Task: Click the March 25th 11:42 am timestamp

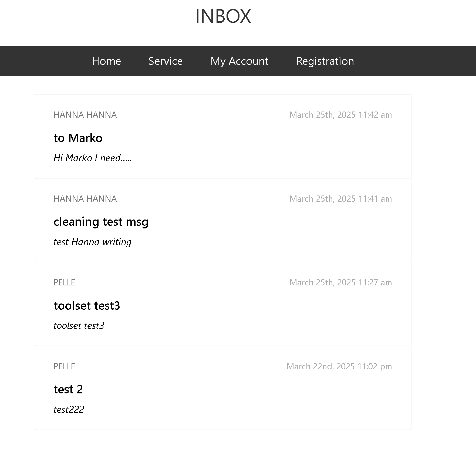Action: (x=340, y=115)
